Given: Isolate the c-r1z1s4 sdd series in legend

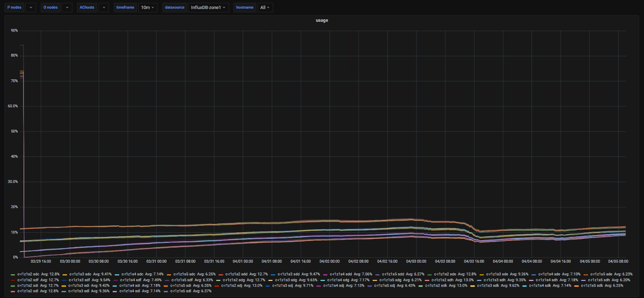Looking at the screenshot, I should click(x=341, y=274).
